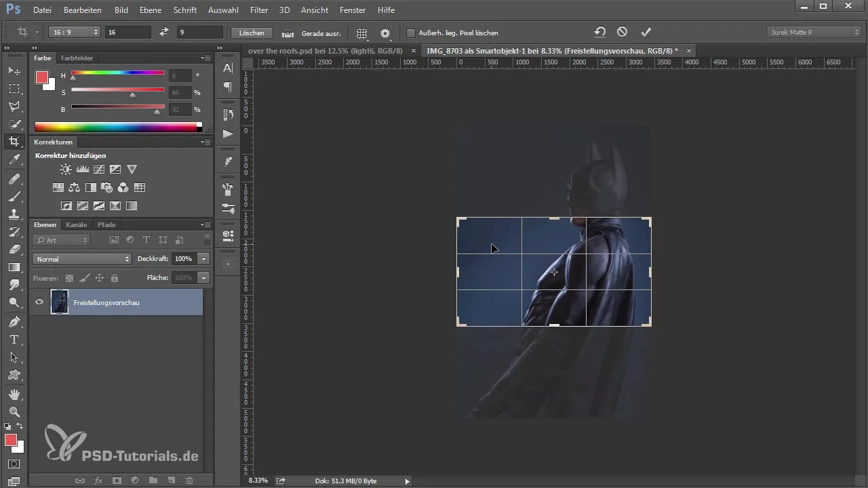Commit the crop with the checkmark
The height and width of the screenshot is (488, 868).
(646, 32)
